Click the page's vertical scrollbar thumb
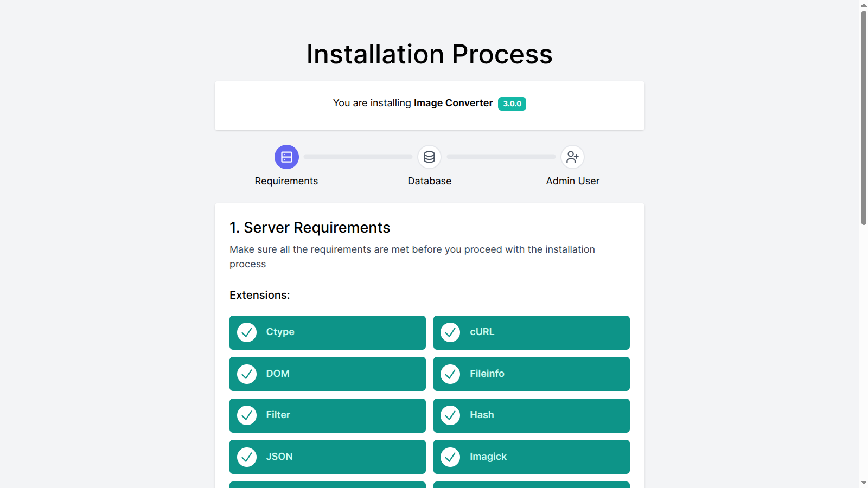The width and height of the screenshot is (868, 488). pyautogui.click(x=864, y=117)
